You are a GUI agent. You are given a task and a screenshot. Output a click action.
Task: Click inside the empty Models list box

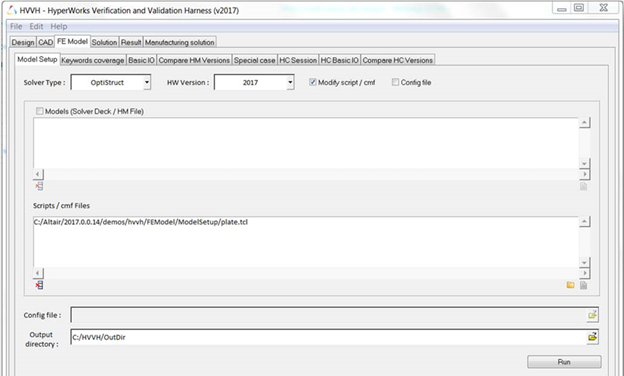pyautogui.click(x=306, y=143)
